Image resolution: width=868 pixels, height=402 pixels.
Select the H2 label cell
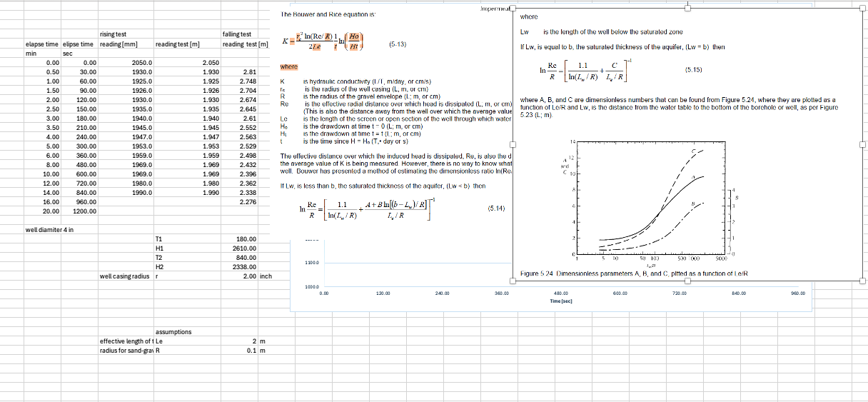187,267
